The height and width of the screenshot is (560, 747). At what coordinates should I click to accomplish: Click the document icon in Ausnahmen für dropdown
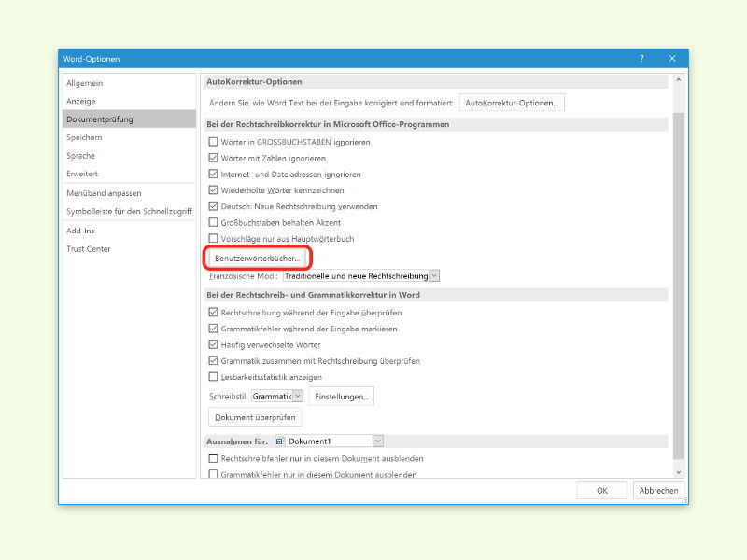click(x=279, y=441)
